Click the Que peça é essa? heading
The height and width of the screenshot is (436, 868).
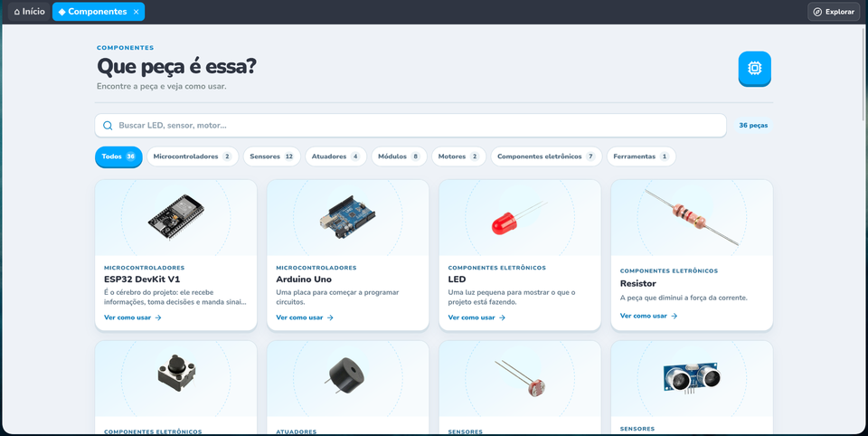pyautogui.click(x=176, y=67)
